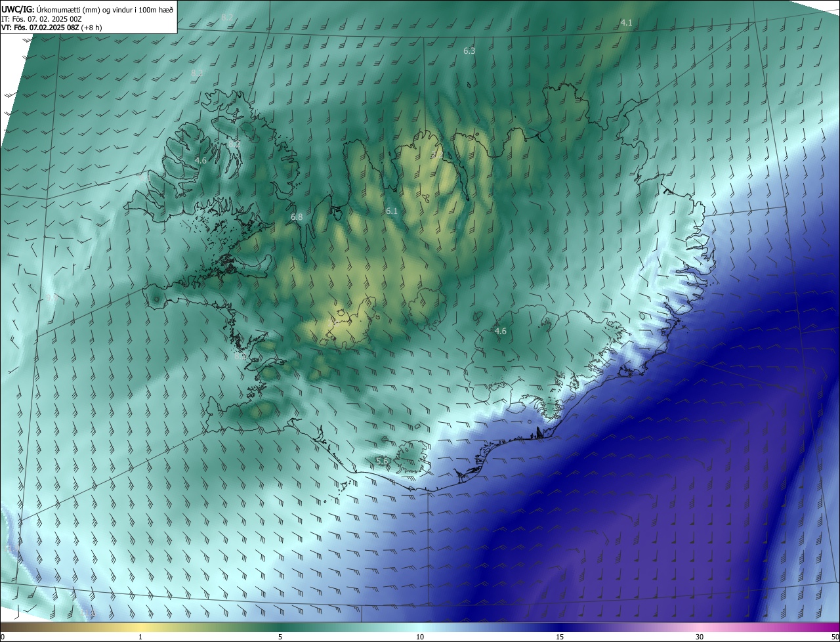This screenshot has width=840, height=642.
Task: Click the precipitable water color scale bar
Action: click(420, 627)
